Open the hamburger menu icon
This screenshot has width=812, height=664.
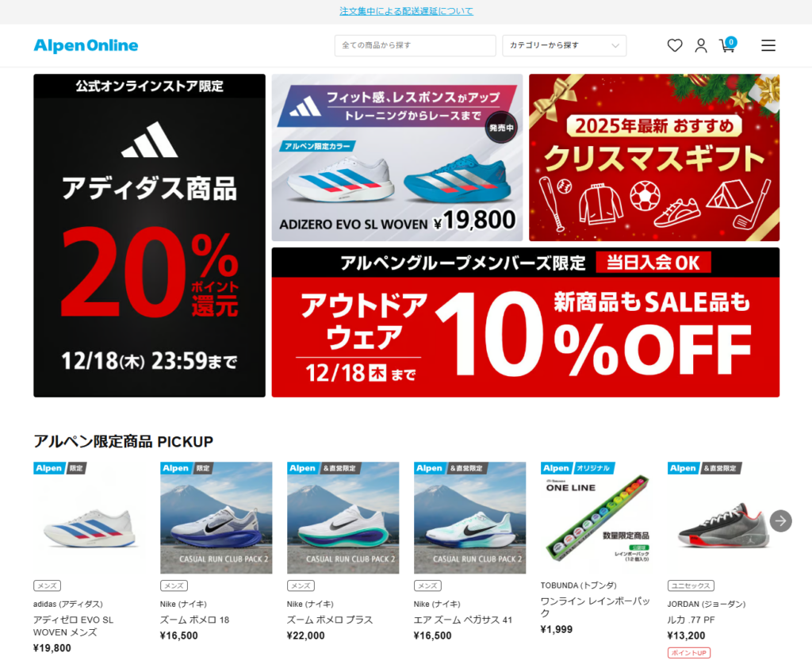coord(768,45)
